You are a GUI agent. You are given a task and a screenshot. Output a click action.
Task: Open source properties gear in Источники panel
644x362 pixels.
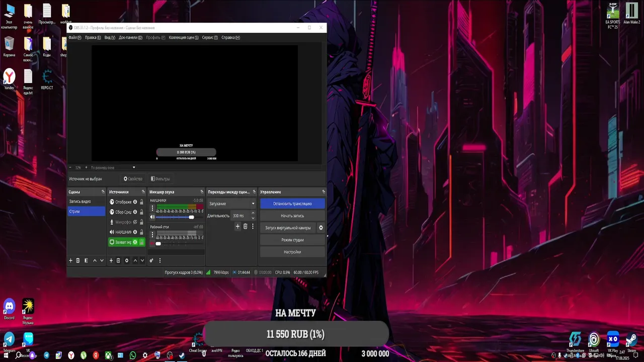(127, 260)
